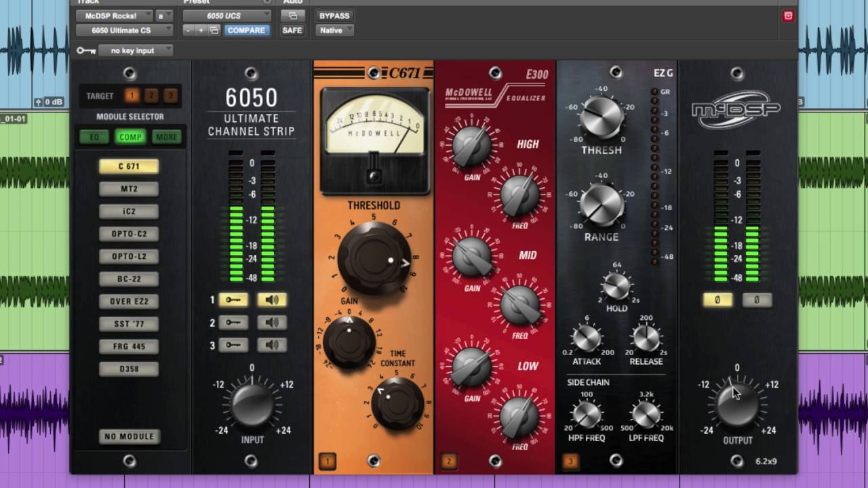Image resolution: width=868 pixels, height=488 pixels.
Task: Toggle slot 3 speaker listen icon
Action: pos(272,346)
